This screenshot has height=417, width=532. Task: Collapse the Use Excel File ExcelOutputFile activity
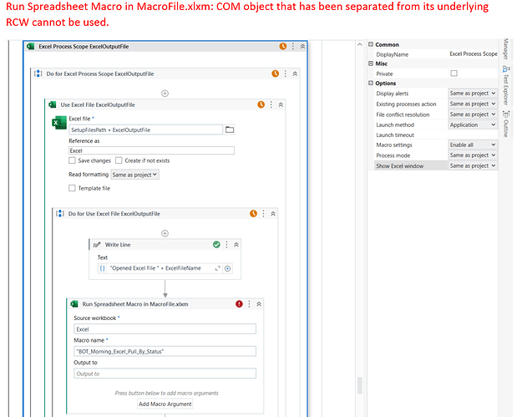(281, 104)
